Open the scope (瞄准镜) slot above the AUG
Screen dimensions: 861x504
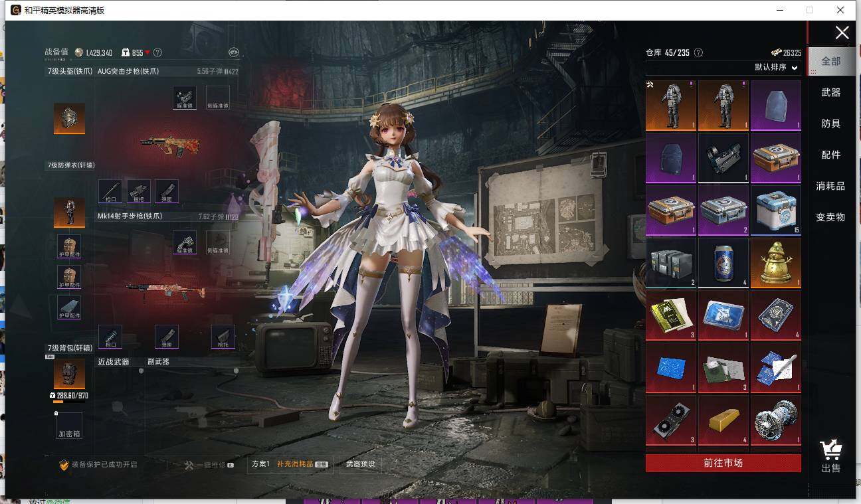click(185, 97)
